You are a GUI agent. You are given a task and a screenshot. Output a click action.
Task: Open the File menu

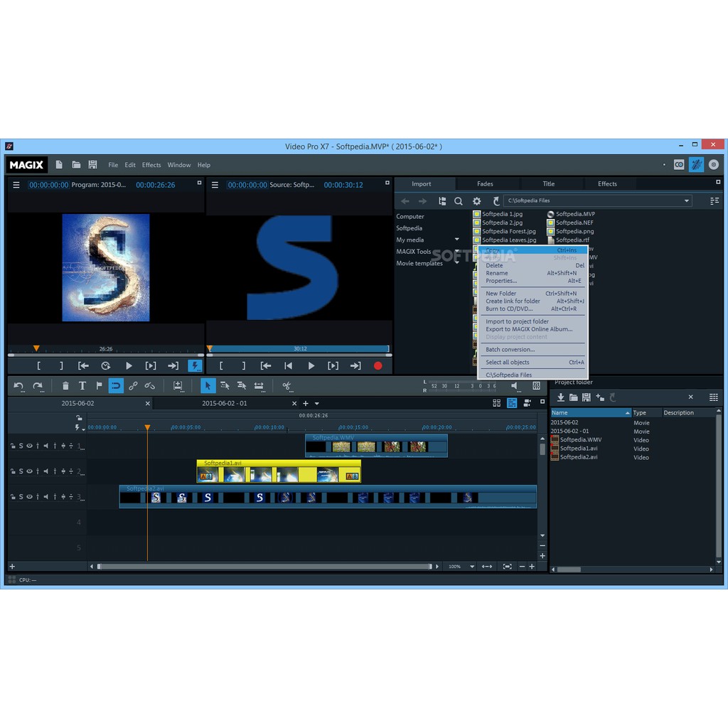pyautogui.click(x=113, y=165)
